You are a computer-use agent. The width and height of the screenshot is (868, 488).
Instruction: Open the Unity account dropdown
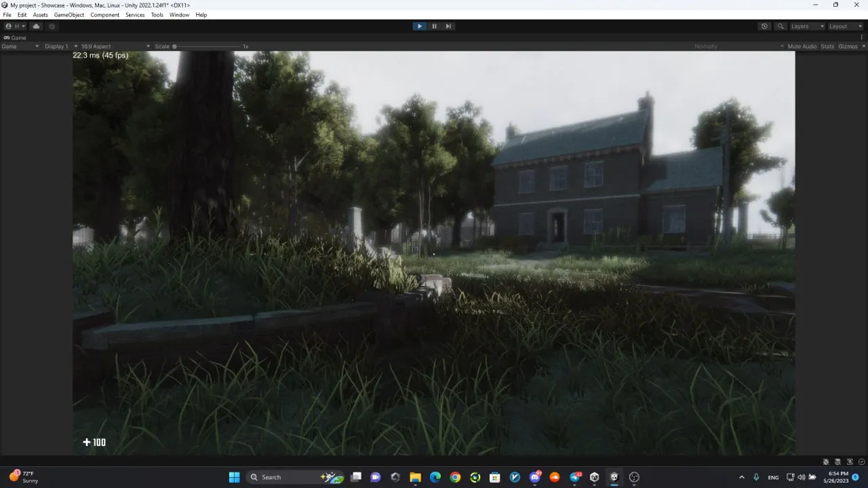click(16, 26)
